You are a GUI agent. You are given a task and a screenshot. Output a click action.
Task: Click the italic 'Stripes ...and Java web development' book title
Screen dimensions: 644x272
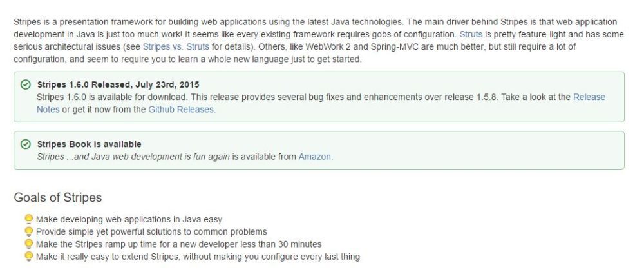click(x=133, y=157)
